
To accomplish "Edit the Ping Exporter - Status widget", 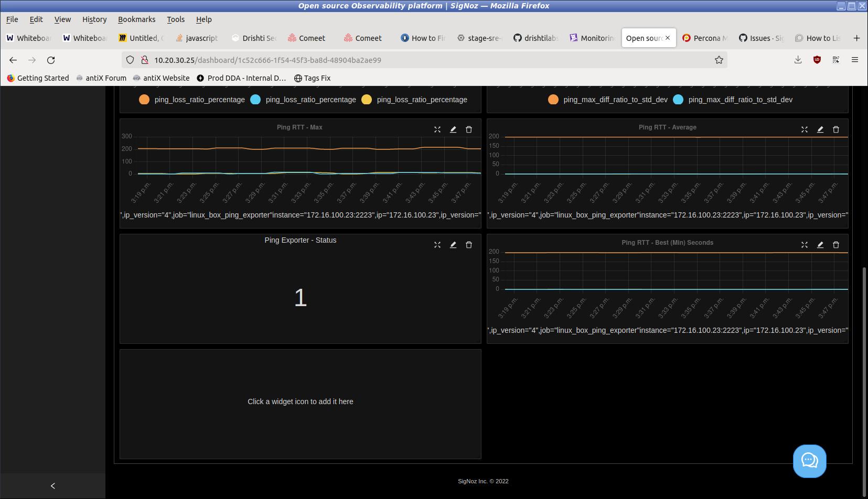I will 453,245.
